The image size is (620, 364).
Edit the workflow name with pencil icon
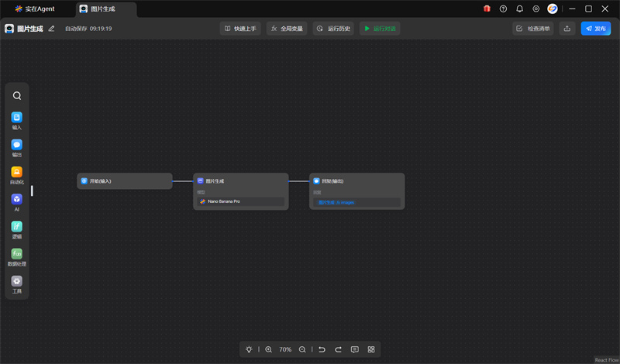tap(52, 29)
